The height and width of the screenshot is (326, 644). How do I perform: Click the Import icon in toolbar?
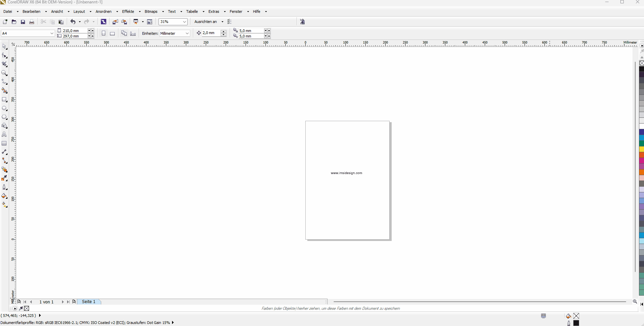(x=115, y=22)
